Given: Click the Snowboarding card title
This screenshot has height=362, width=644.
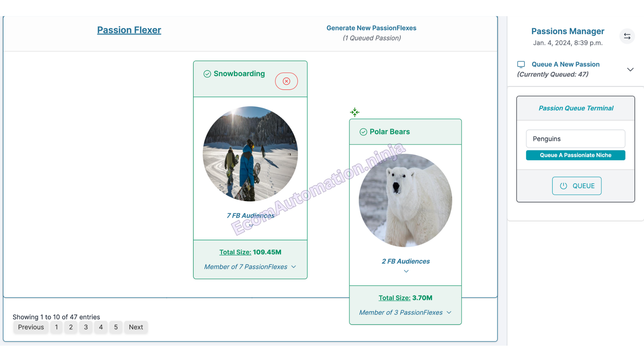Looking at the screenshot, I should click(239, 74).
